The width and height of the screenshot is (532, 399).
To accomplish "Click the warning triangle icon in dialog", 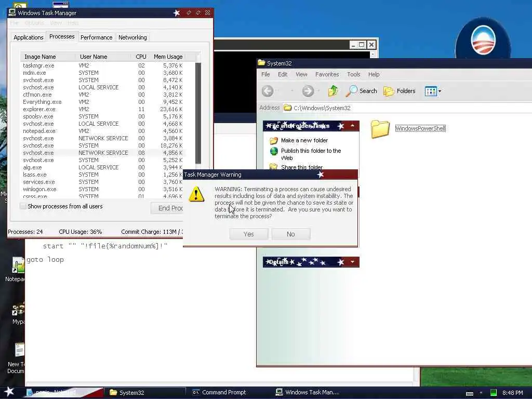I will tap(196, 194).
